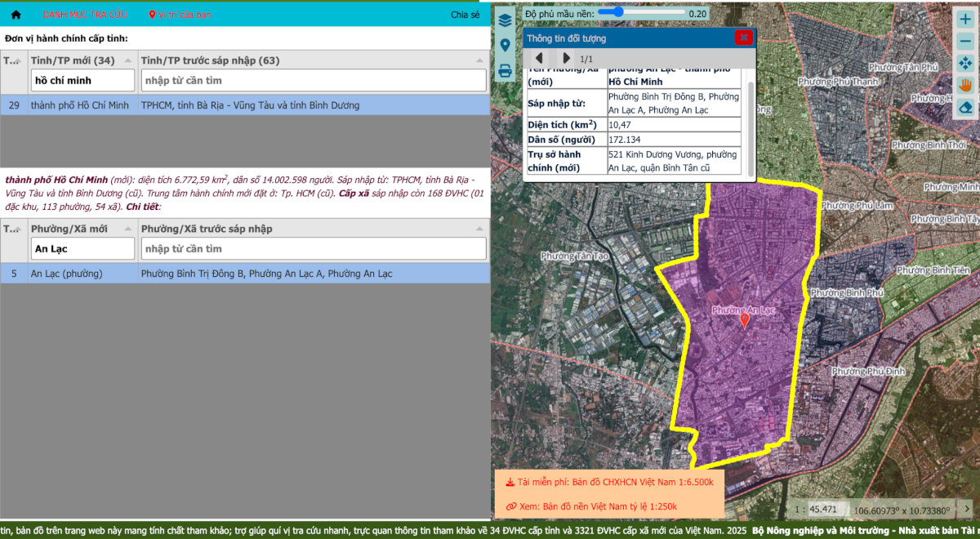Select the eraser clear tool
The width and height of the screenshot is (980, 539).
[x=965, y=107]
